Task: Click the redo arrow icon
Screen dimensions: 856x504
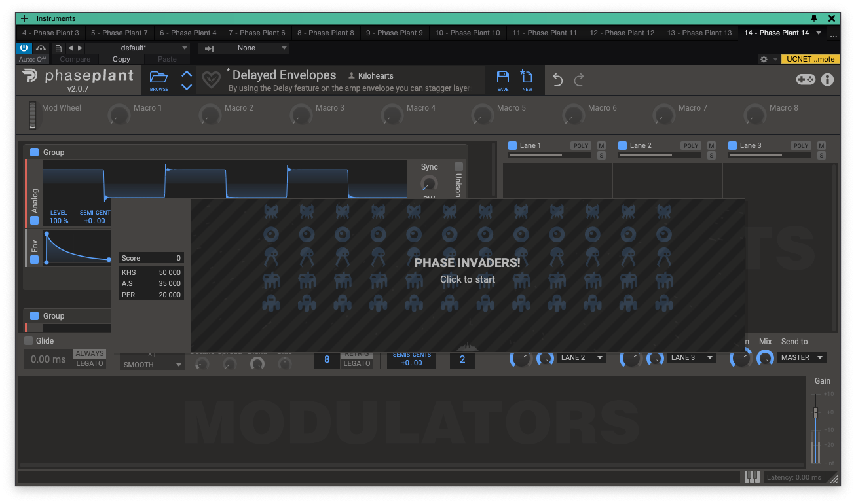Action: pyautogui.click(x=579, y=80)
